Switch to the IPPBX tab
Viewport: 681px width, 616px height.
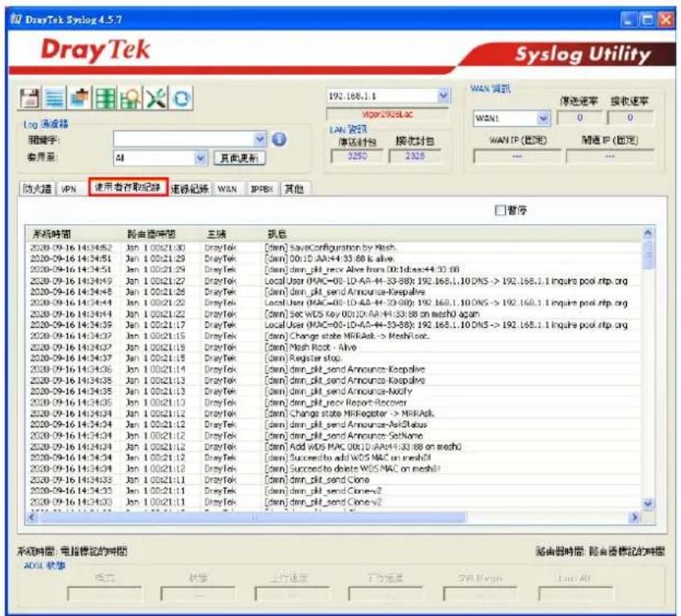pyautogui.click(x=262, y=189)
